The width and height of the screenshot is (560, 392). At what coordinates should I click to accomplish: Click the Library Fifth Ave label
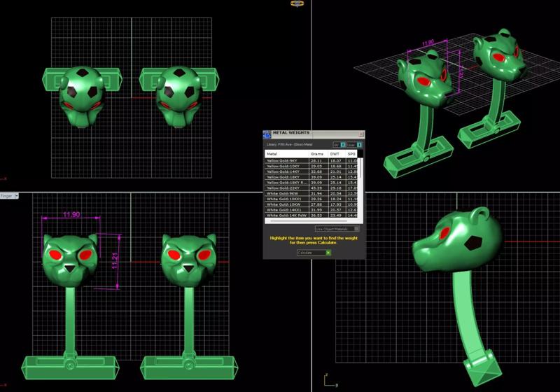tap(290, 145)
